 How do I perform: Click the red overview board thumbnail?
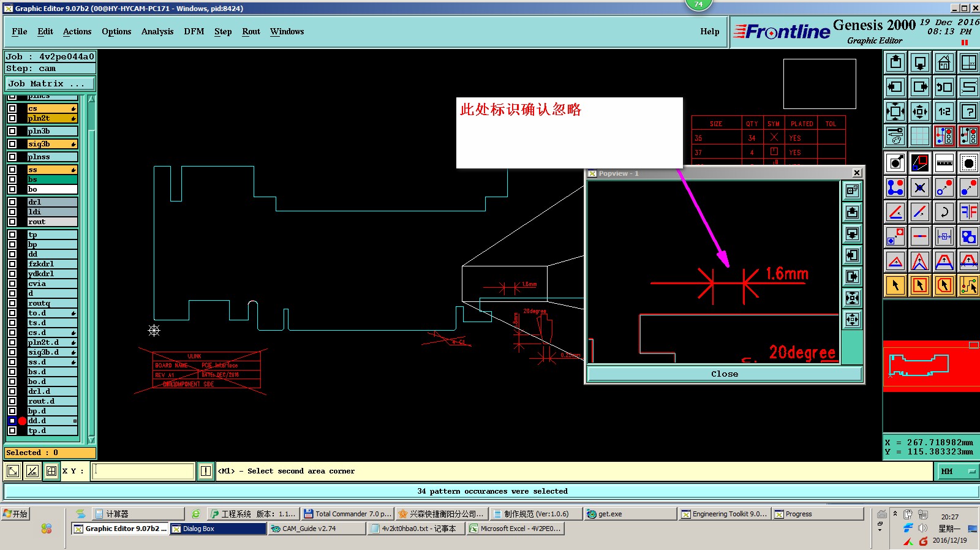(x=931, y=366)
